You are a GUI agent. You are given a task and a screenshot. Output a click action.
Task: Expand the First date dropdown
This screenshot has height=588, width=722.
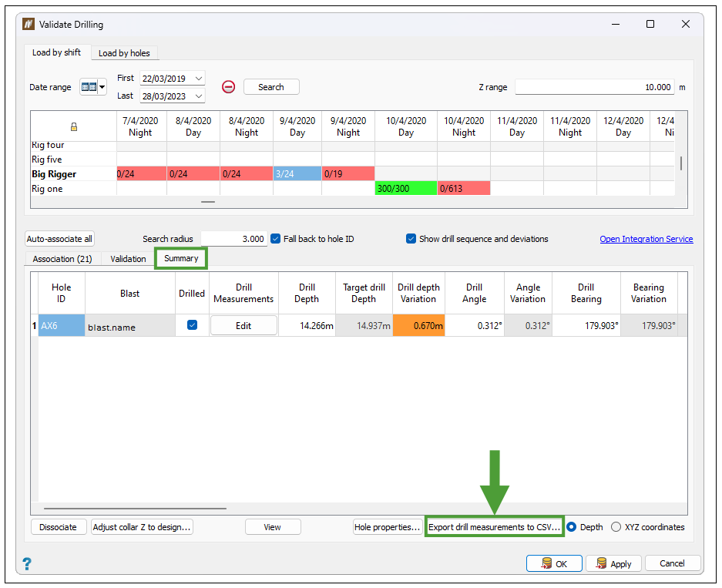199,79
